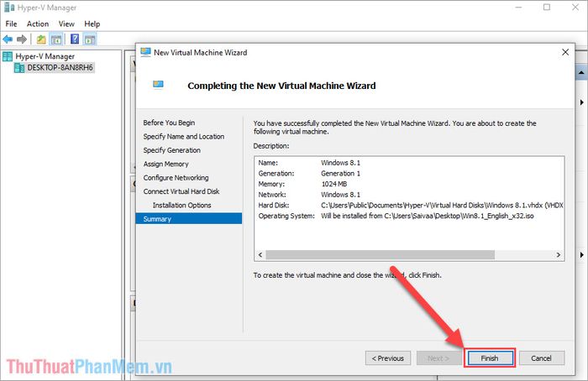Click description box scroll right arrow
This screenshot has height=381, width=588.
[558, 255]
